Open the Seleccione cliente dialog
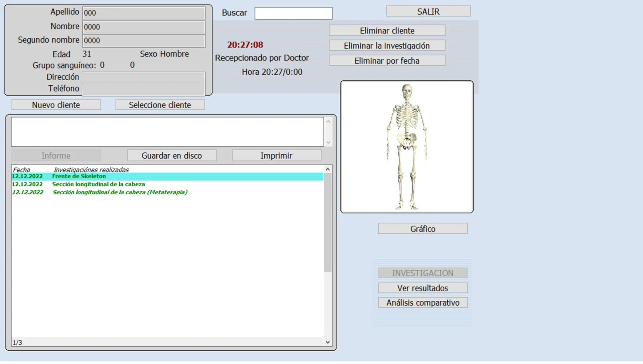 point(160,105)
